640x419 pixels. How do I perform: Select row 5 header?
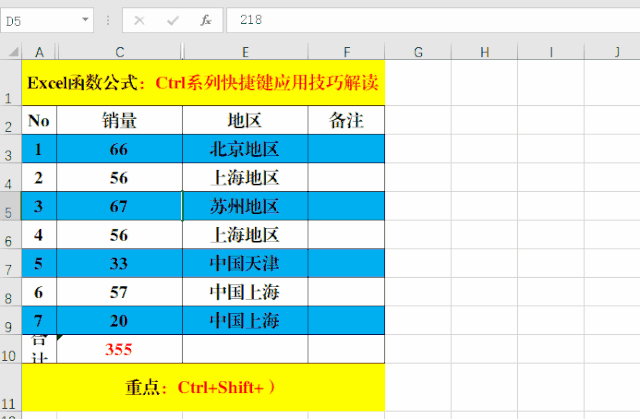[11, 206]
